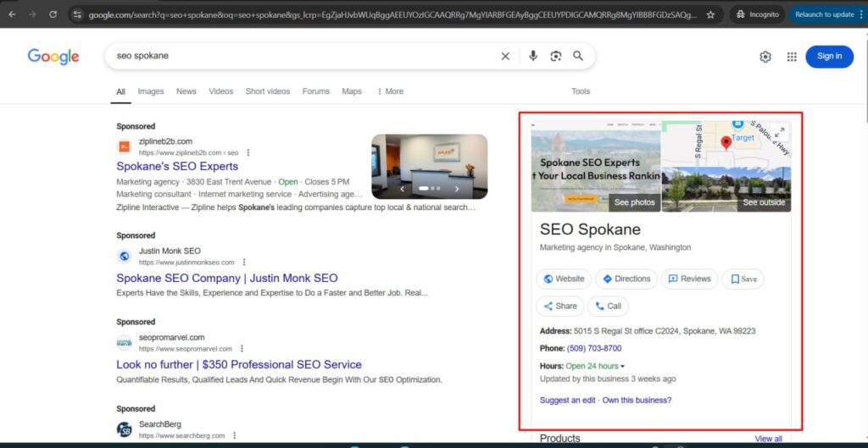Viewport: 868px width, 448px height.
Task: Switch to the Maps tab
Action: 352,91
